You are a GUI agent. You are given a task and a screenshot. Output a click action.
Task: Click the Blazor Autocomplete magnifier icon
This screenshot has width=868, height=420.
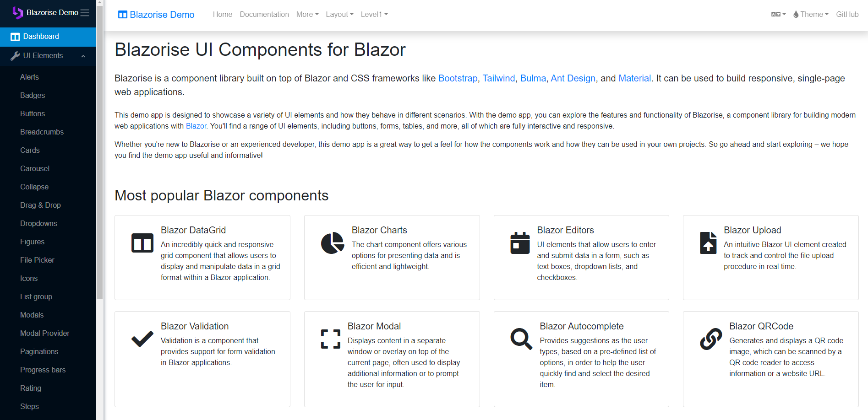pos(520,339)
